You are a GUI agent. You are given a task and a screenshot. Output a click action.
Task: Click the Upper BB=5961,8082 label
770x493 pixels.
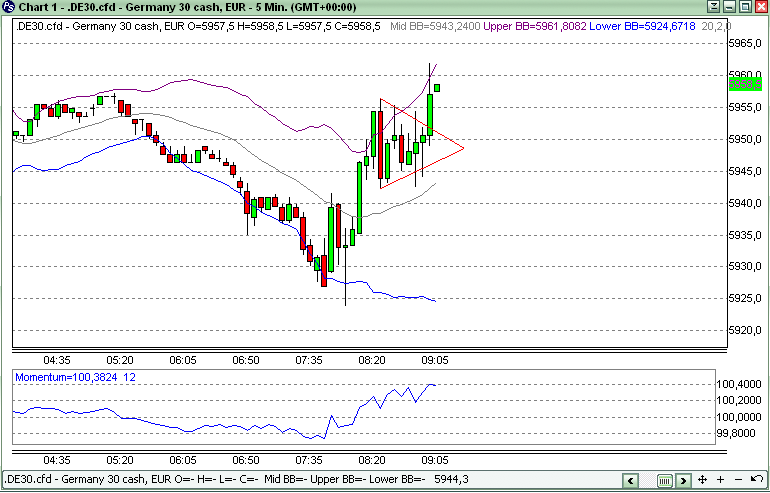535,27
